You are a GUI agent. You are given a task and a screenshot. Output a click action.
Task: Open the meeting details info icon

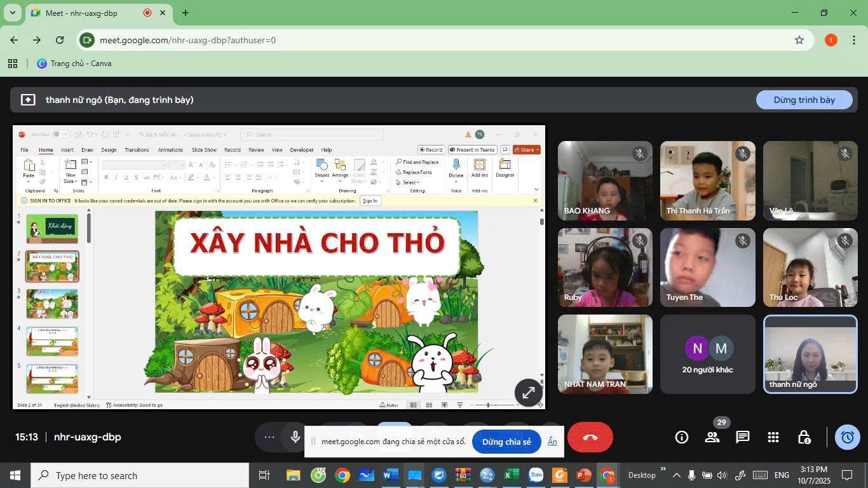(x=681, y=437)
